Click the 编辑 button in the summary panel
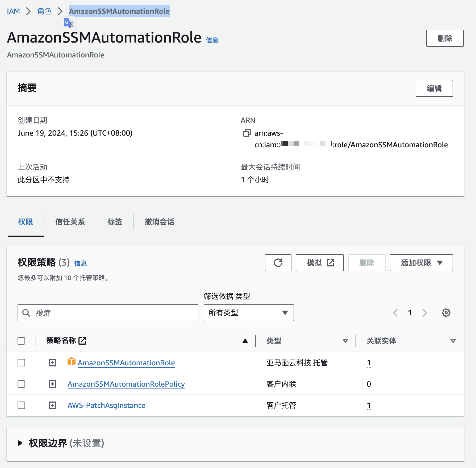The image size is (476, 468). (434, 88)
